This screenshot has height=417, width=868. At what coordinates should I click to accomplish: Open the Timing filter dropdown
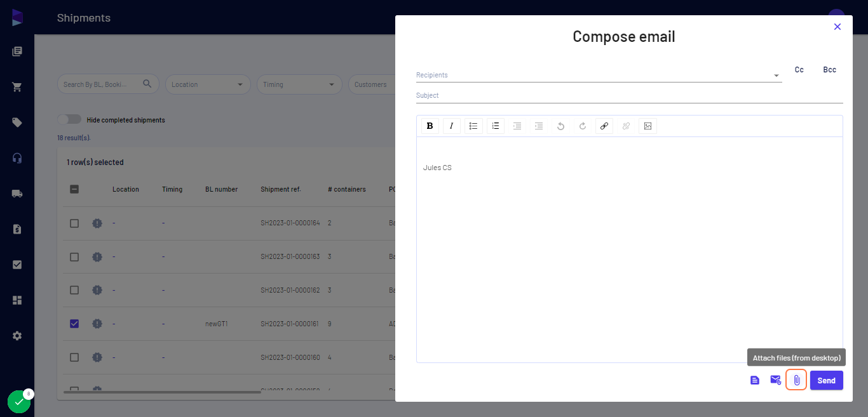(x=300, y=84)
